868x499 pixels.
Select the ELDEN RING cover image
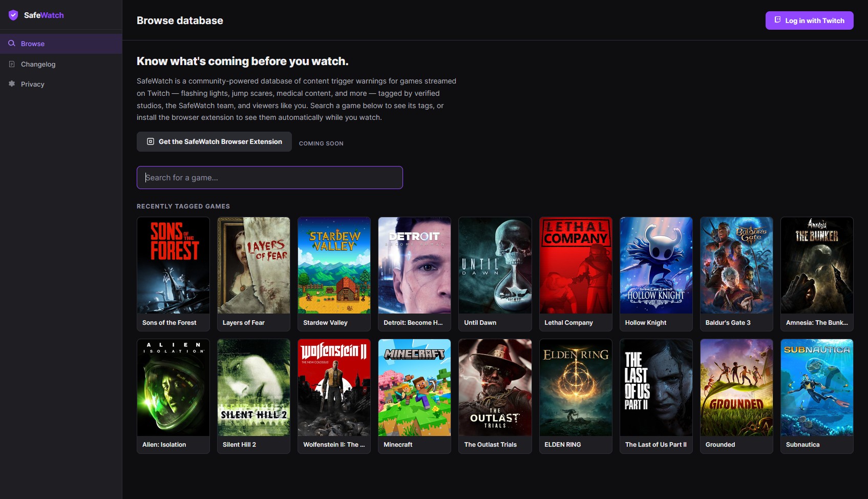pos(576,387)
